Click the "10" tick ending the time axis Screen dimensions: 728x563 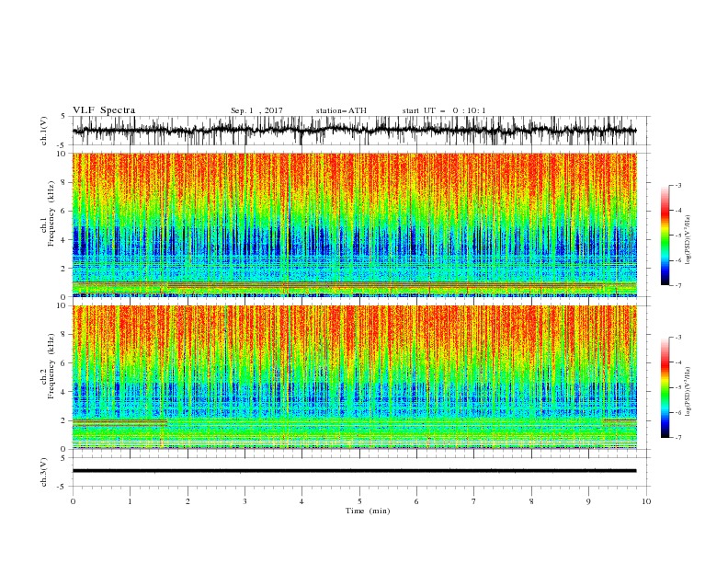(646, 501)
